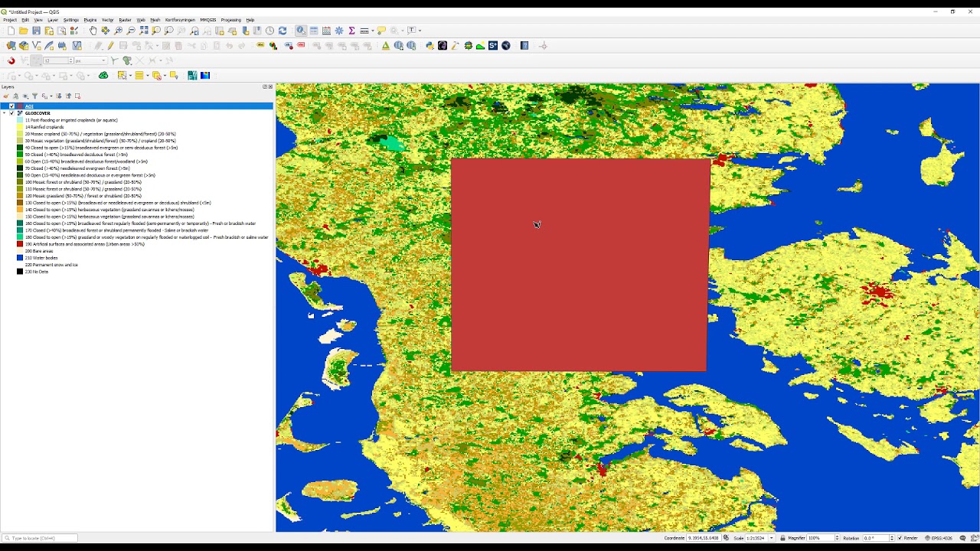The width and height of the screenshot is (980, 551).
Task: Open the Temporal Controller clock icon
Action: coord(269,31)
